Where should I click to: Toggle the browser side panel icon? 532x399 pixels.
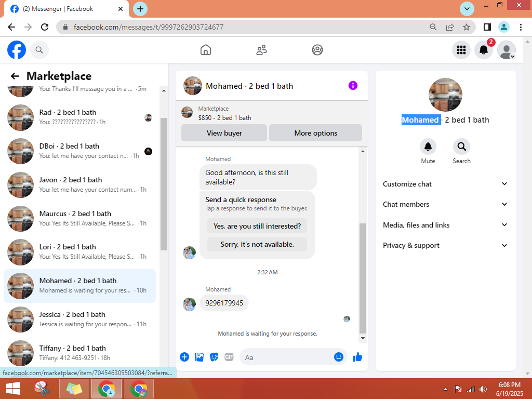[x=487, y=27]
